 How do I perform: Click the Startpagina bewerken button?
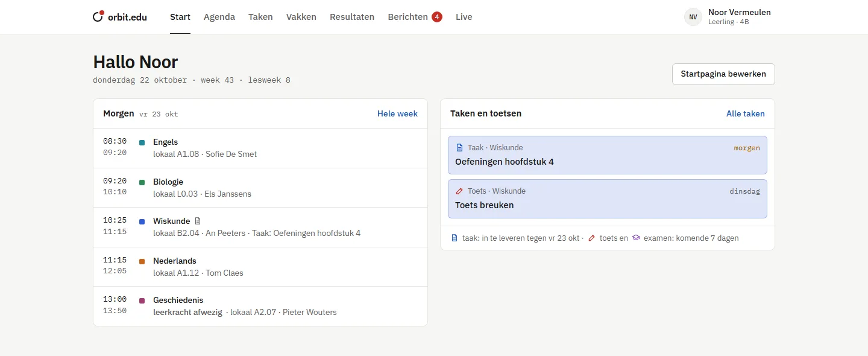pos(723,74)
